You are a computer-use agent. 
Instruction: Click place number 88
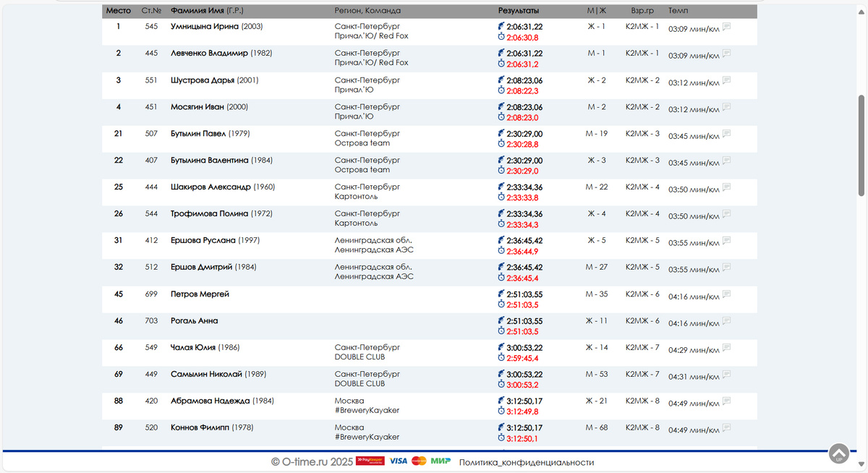[119, 401]
